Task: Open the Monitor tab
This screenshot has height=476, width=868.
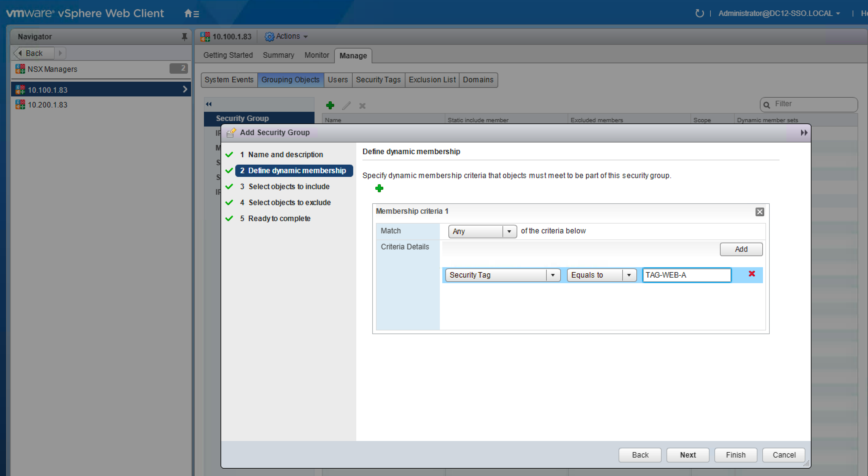Action: (316, 55)
